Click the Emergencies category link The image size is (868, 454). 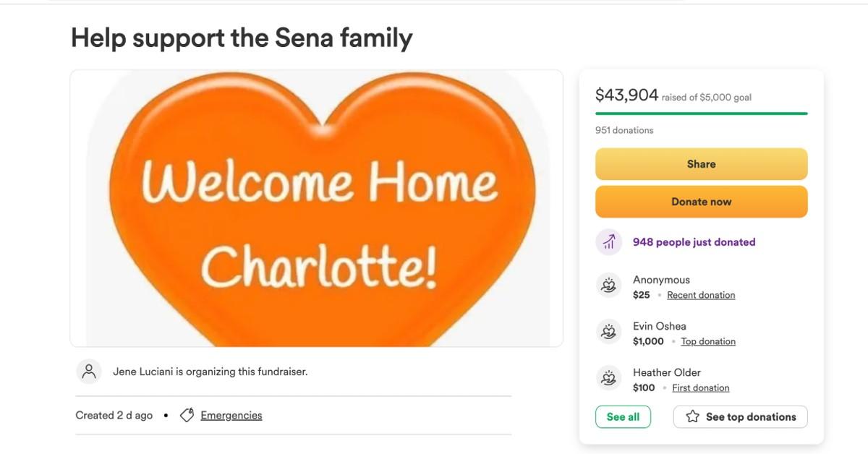pyautogui.click(x=231, y=415)
